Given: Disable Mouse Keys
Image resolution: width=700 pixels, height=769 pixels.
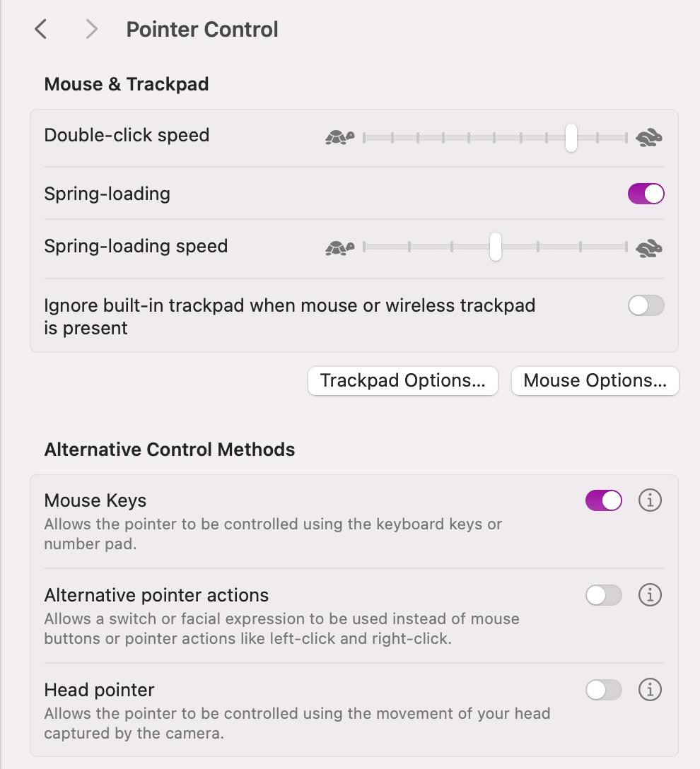Looking at the screenshot, I should (x=603, y=500).
